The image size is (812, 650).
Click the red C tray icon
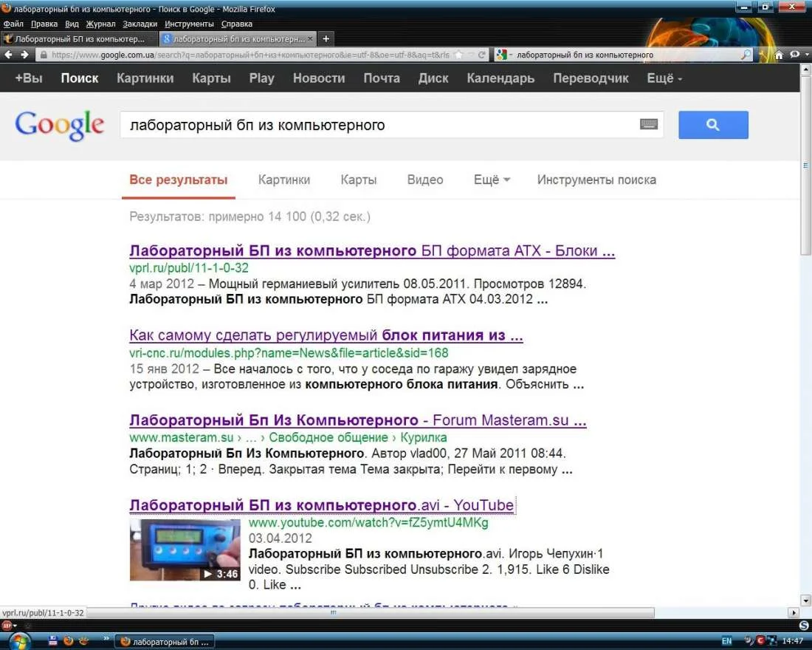click(761, 640)
